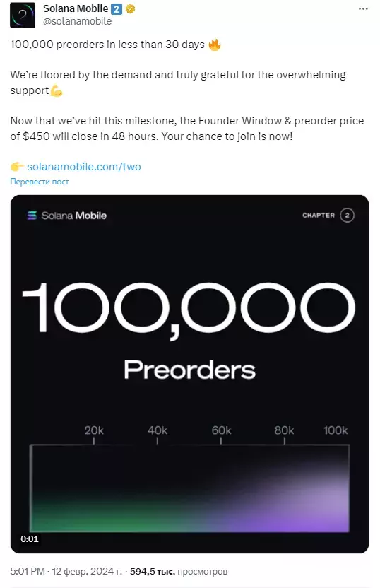The image size is (380, 588).
Task: Click the Chapter 2 circle badge in video
Action: pyautogui.click(x=347, y=216)
